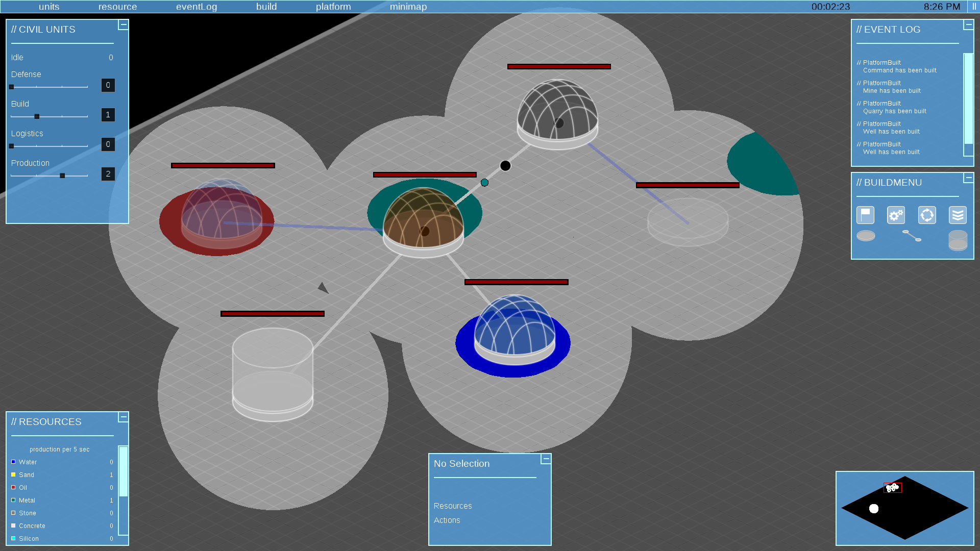Click the Production slider handle

point(62,176)
